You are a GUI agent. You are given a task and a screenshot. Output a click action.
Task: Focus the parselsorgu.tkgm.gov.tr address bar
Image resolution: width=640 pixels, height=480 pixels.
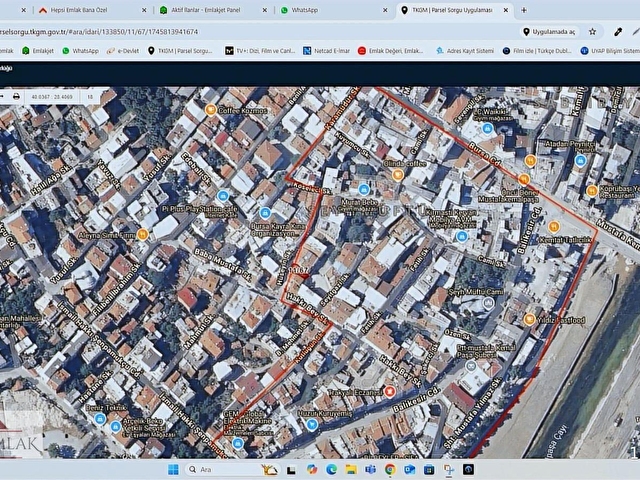click(257, 32)
